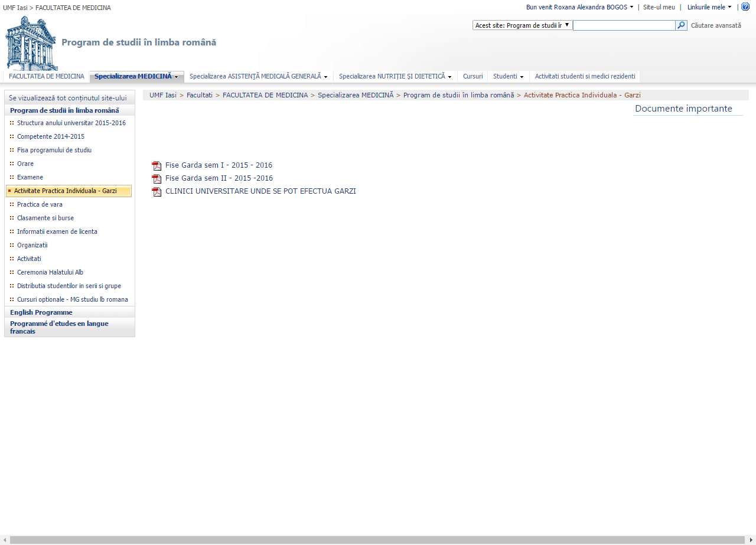Click into the site search text field

pyautogui.click(x=624, y=25)
